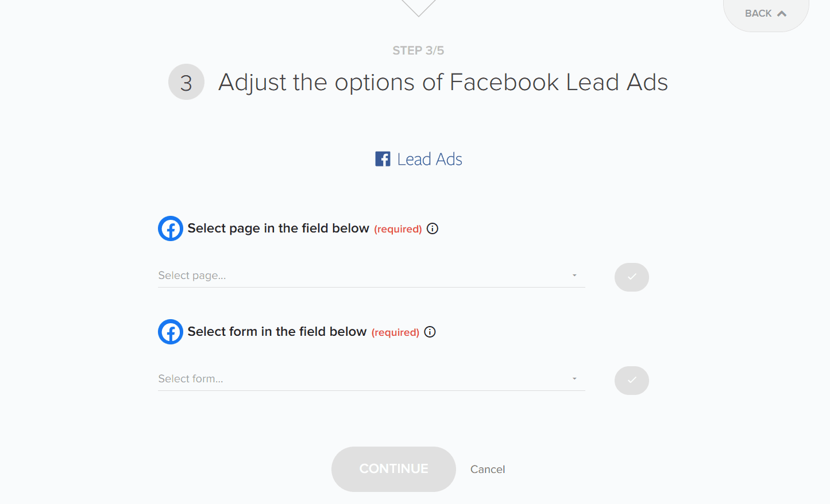Go back using the BACK button
Viewport: 830px width, 504px height.
click(765, 13)
